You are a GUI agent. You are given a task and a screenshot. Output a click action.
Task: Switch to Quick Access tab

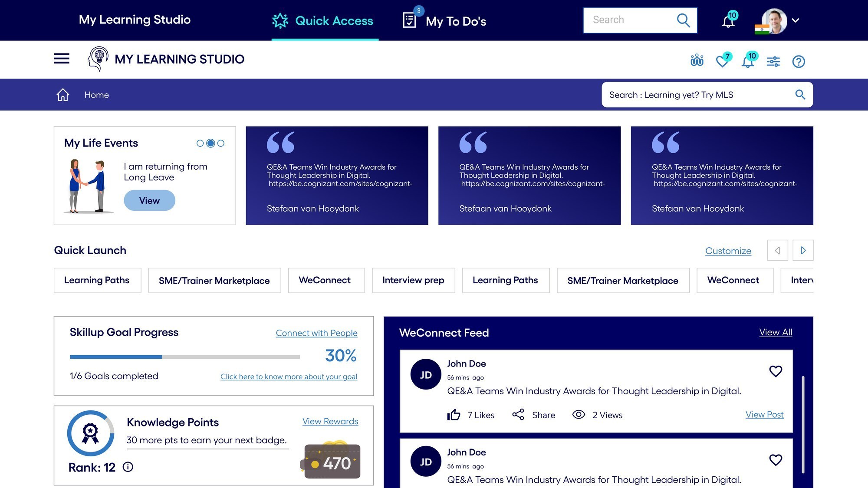(x=325, y=21)
